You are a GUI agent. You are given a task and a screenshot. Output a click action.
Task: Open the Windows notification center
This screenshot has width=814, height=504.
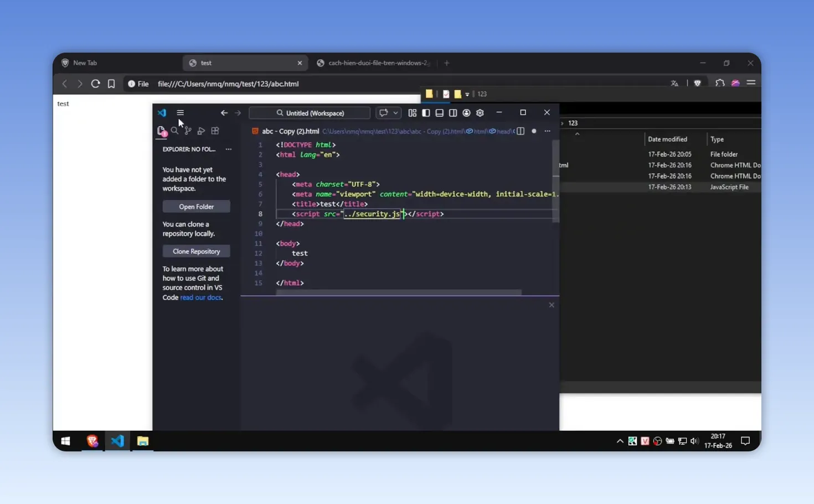click(x=745, y=441)
